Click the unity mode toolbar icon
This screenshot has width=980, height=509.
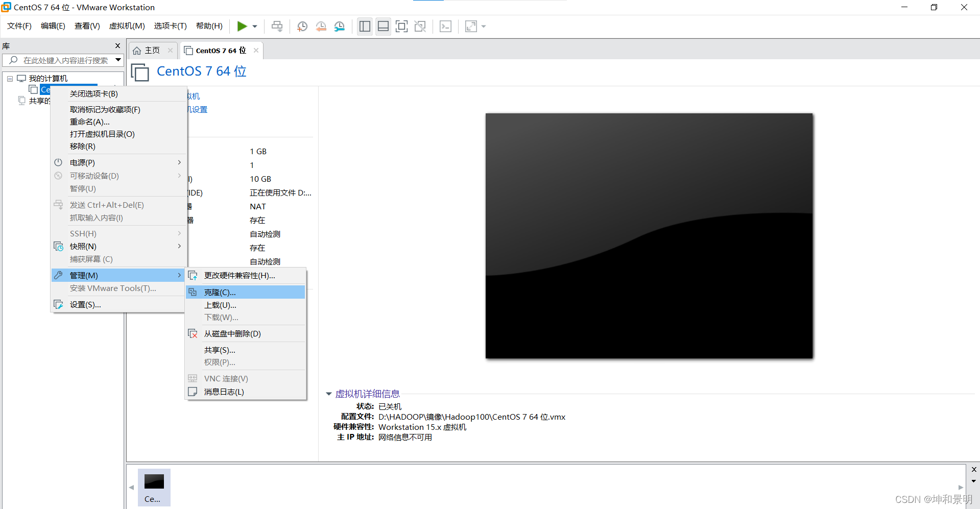(x=420, y=27)
